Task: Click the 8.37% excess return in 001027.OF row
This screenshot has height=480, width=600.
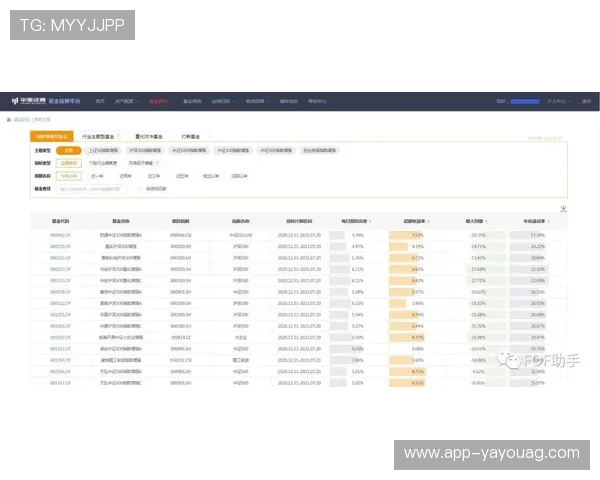Action: 417,338
